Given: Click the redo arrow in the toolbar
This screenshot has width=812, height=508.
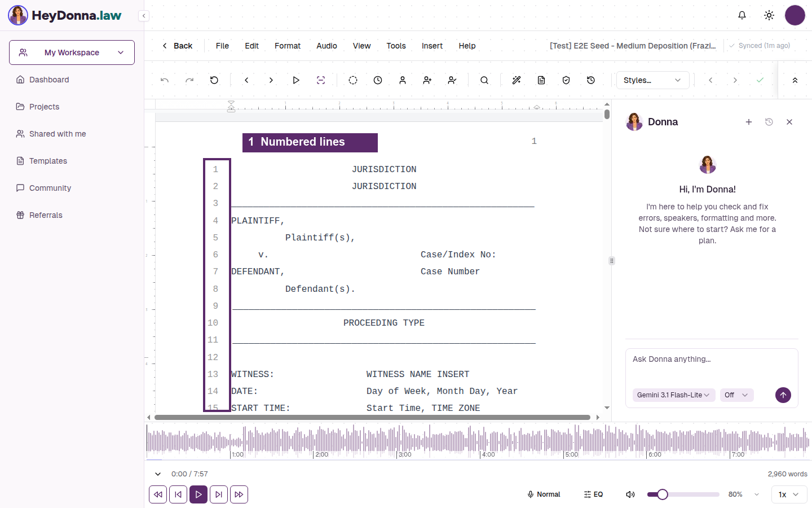Looking at the screenshot, I should tap(189, 80).
